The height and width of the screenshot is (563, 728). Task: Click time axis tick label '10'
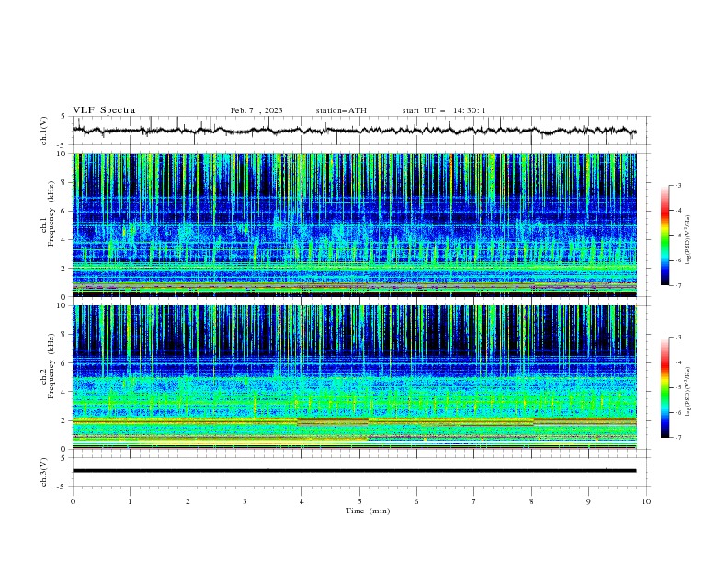(x=646, y=501)
